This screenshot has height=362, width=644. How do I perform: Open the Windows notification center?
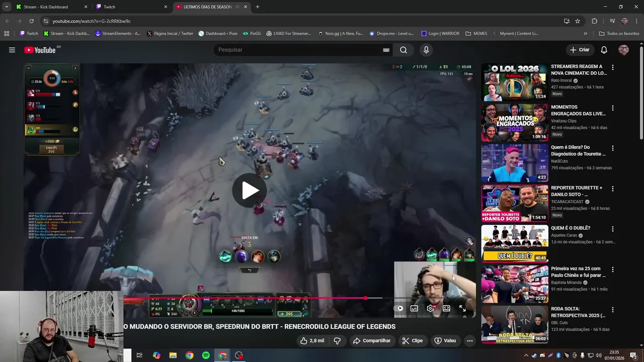point(633,355)
